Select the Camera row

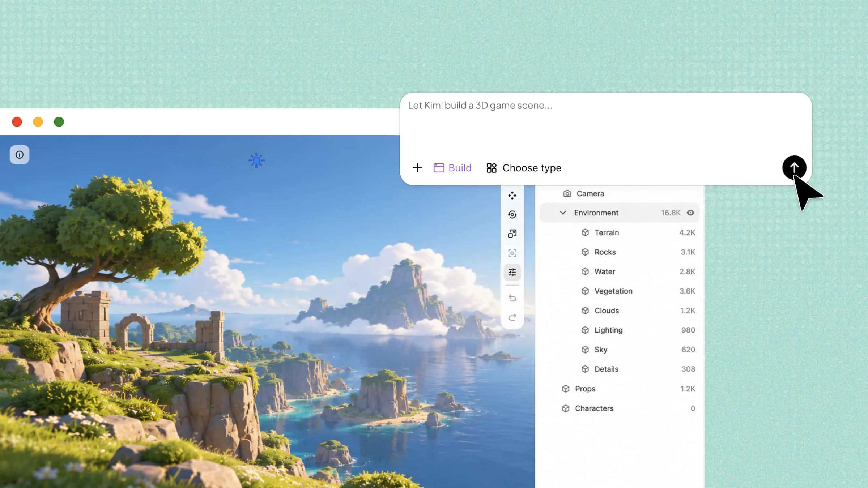tap(620, 194)
